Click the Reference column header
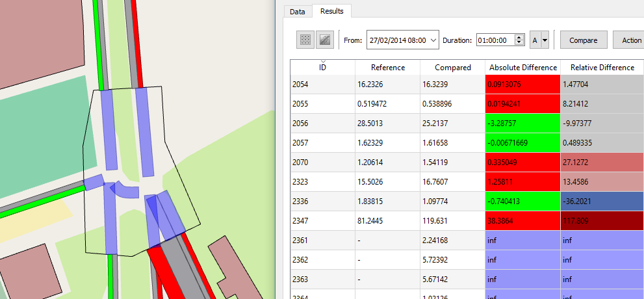Viewport: 644px width, 299px height. pyautogui.click(x=387, y=68)
